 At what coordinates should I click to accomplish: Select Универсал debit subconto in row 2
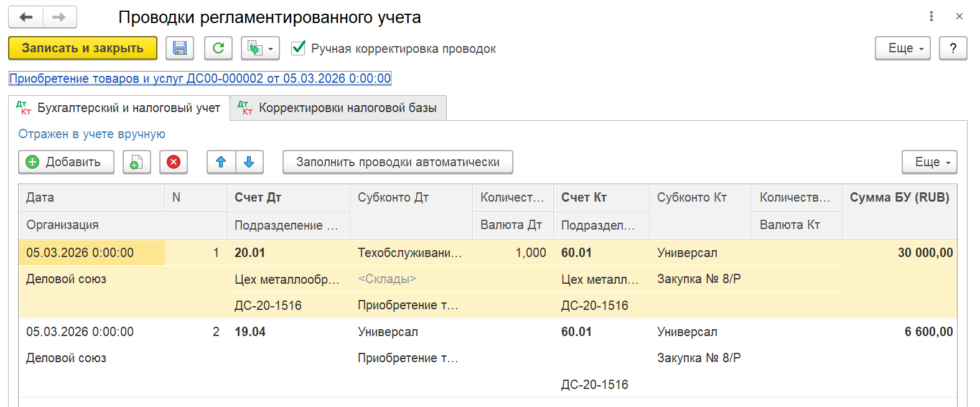point(411,332)
